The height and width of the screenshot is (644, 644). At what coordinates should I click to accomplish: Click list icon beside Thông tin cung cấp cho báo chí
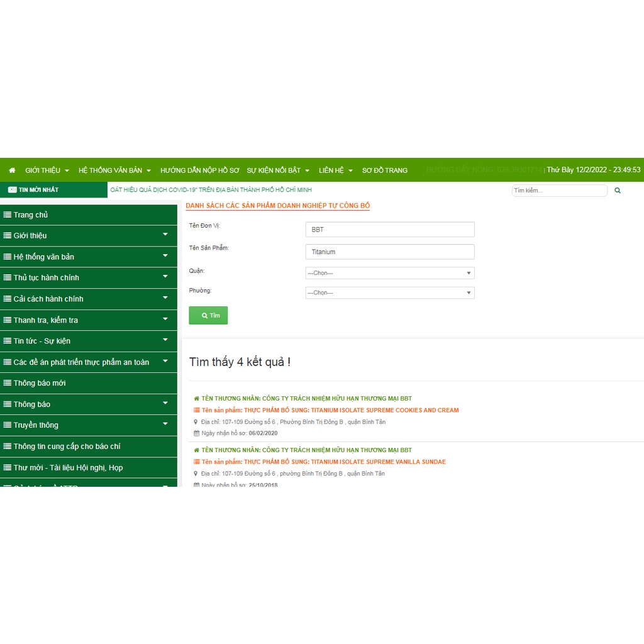tap(8, 446)
